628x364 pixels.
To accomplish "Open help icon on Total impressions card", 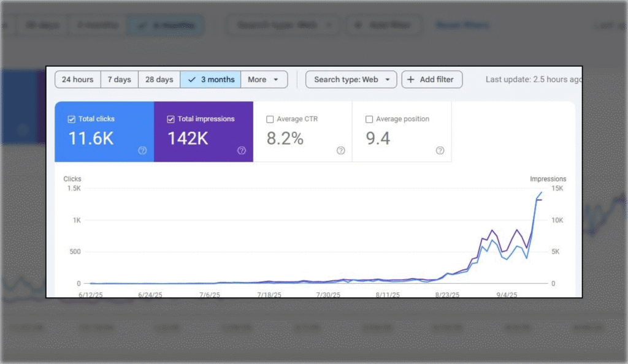I will 242,151.
